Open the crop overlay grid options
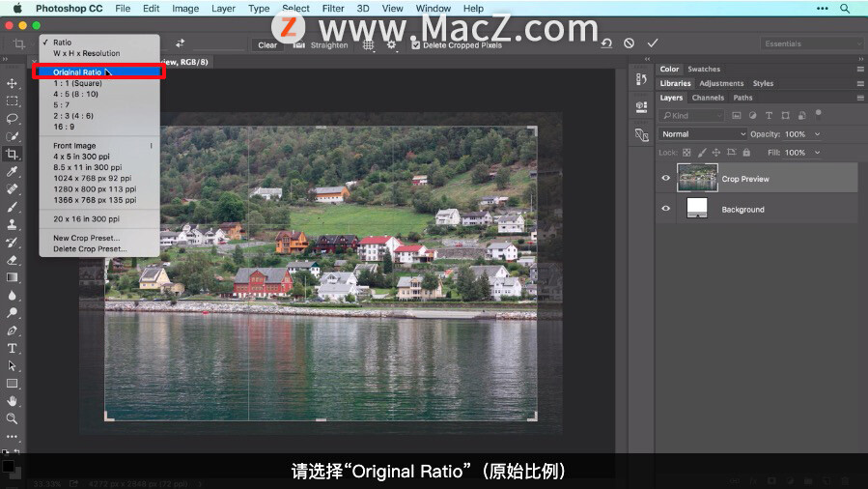The width and height of the screenshot is (868, 489). pos(368,44)
